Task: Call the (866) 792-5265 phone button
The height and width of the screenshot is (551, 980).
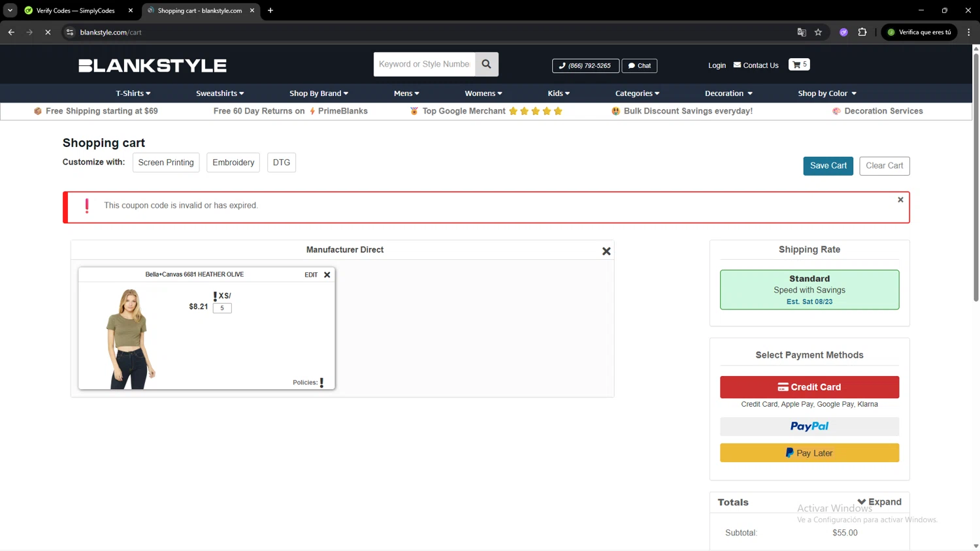Action: tap(585, 66)
